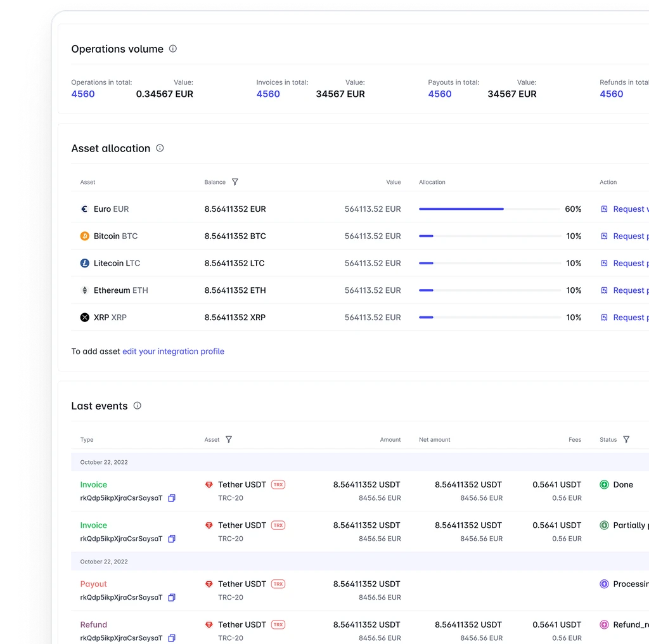Click request icon in Bitcoin row
This screenshot has height=644, width=649.
click(604, 236)
